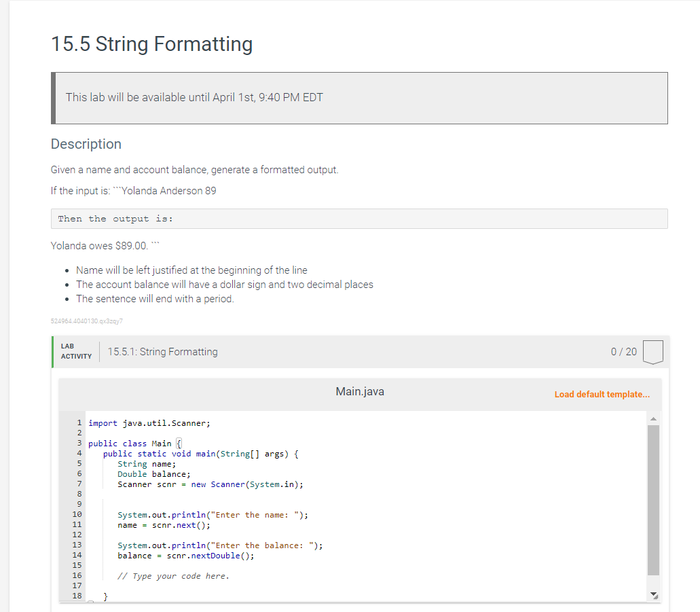Click the Description heading
700x612 pixels.
coord(86,144)
